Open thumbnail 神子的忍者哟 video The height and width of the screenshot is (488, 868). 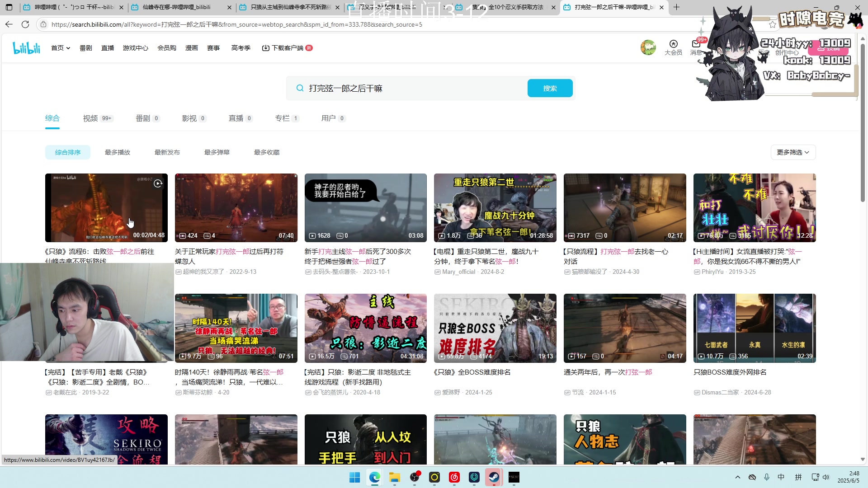pos(365,208)
